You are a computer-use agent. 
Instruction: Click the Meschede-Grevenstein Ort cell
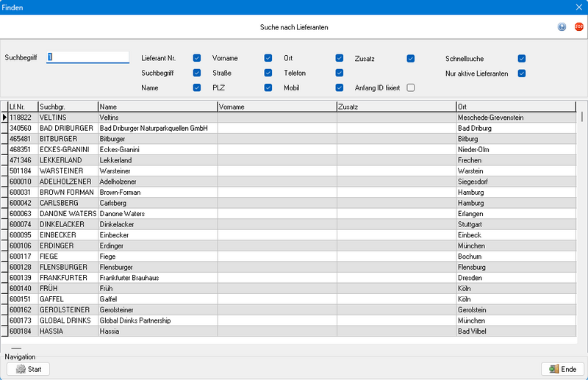[516, 118]
